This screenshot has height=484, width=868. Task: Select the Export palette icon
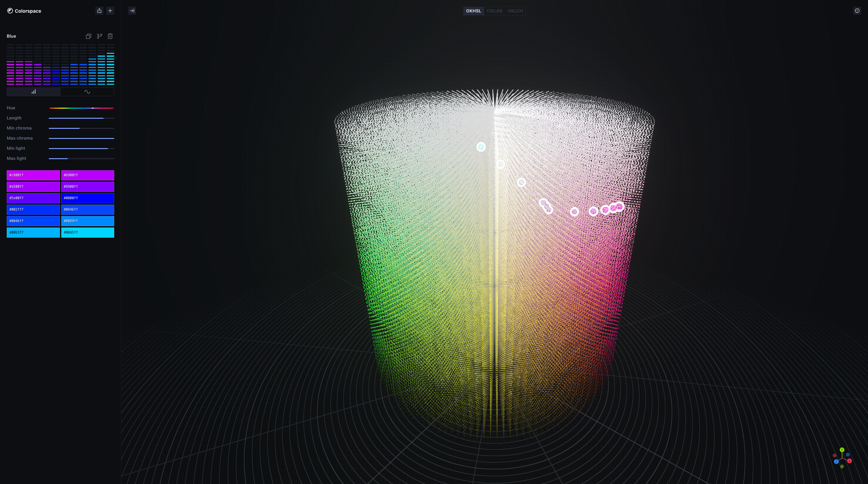(x=99, y=10)
